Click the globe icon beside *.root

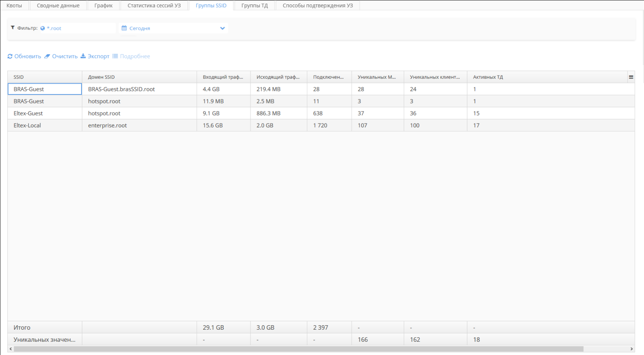tap(43, 29)
